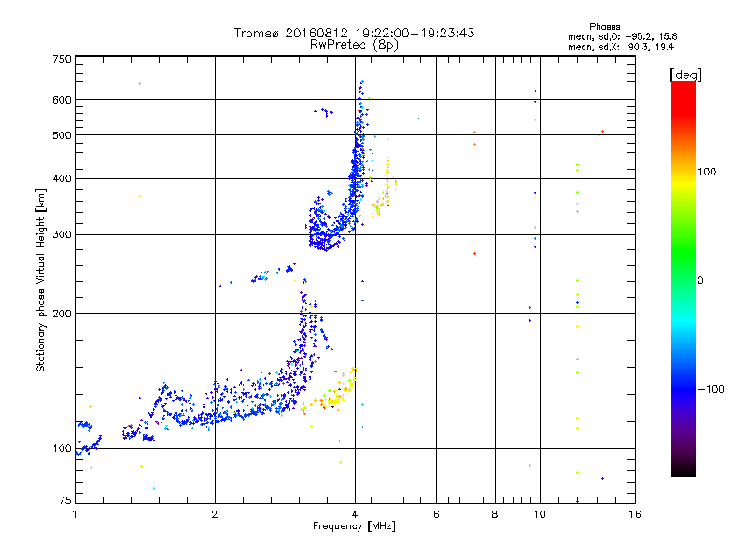The height and width of the screenshot is (560, 747).
Task: Click x-axis tick label '16'
Action: pyautogui.click(x=635, y=514)
